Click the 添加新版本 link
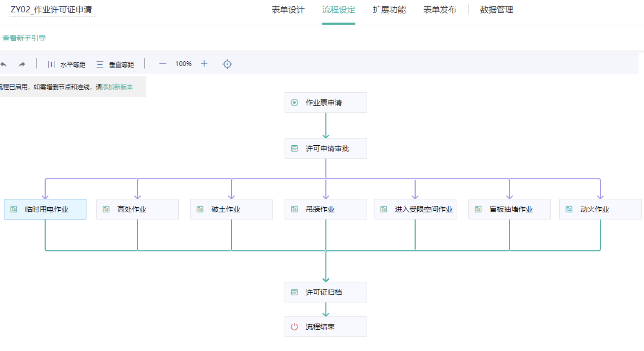Viewport: 644px width, 351px height. 118,87
